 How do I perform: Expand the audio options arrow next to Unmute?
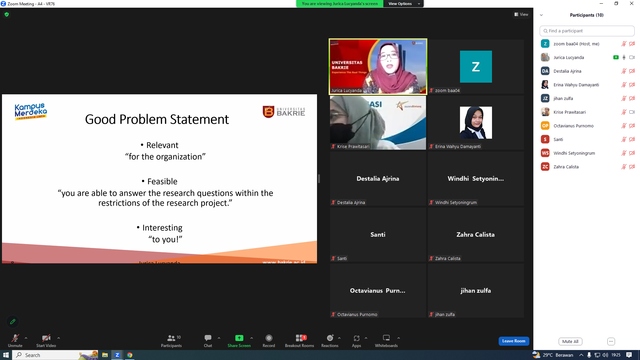tap(26, 338)
